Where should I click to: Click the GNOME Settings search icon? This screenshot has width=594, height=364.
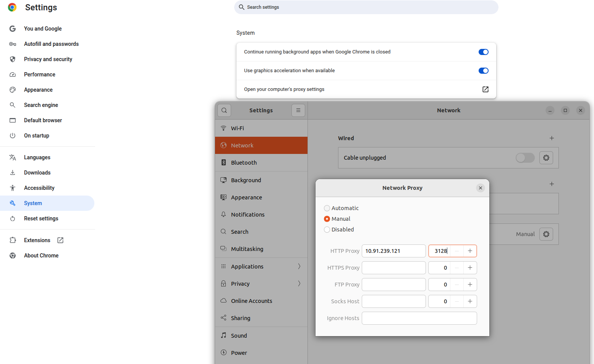224,110
